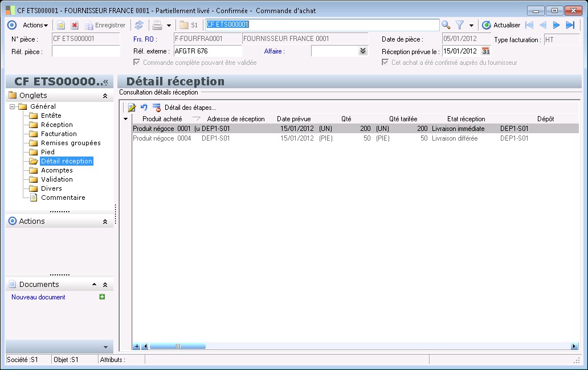This screenshot has height=370, width=588.
Task: Select the Réception tree item
Action: [x=56, y=125]
